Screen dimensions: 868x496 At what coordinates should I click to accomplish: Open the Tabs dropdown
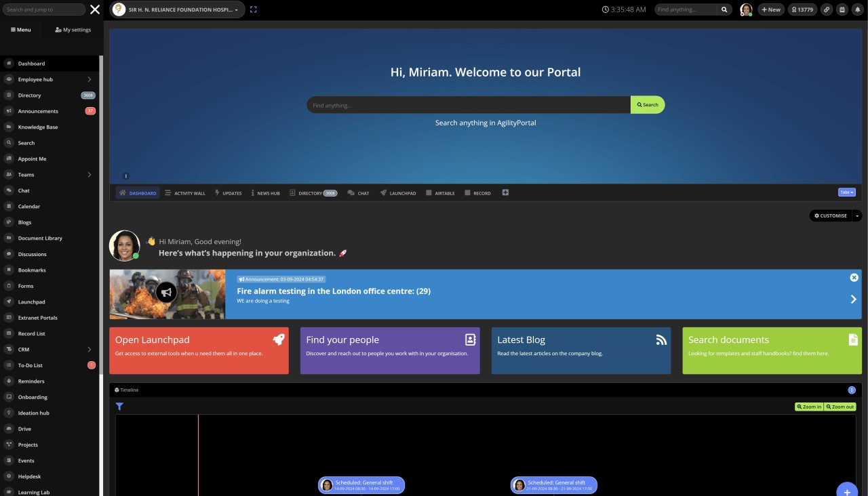pos(846,192)
